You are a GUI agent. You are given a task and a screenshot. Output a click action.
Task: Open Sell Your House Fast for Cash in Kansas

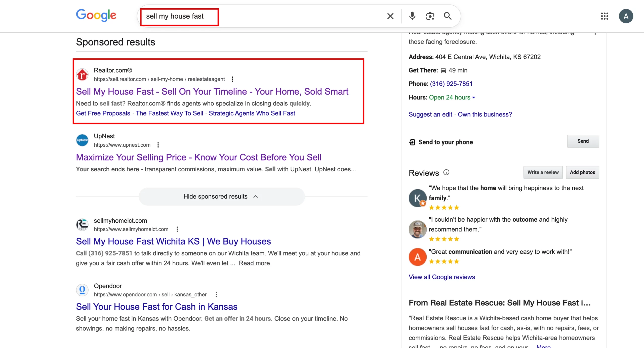pyautogui.click(x=157, y=307)
